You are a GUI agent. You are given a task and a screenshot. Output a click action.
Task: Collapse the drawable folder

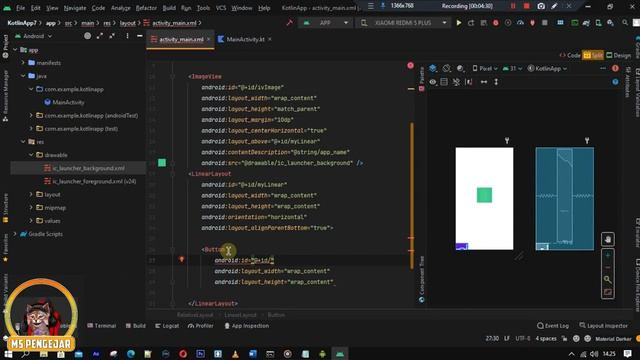pos(31,155)
